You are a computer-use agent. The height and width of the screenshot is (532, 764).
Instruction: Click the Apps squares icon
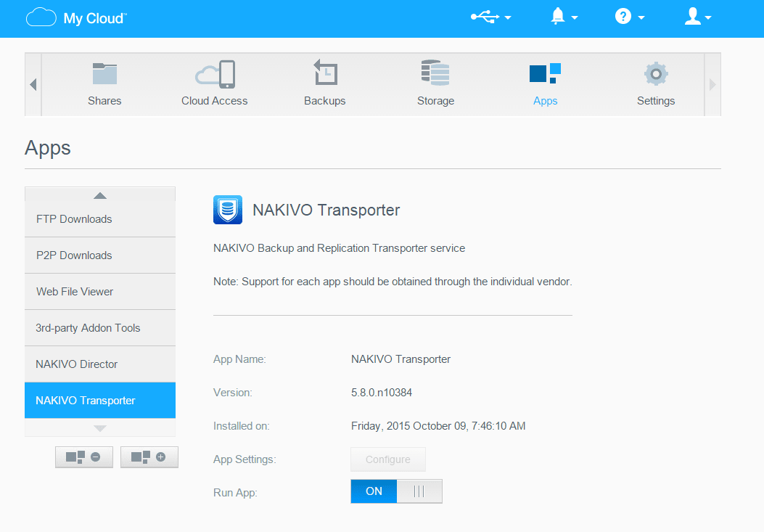click(545, 73)
